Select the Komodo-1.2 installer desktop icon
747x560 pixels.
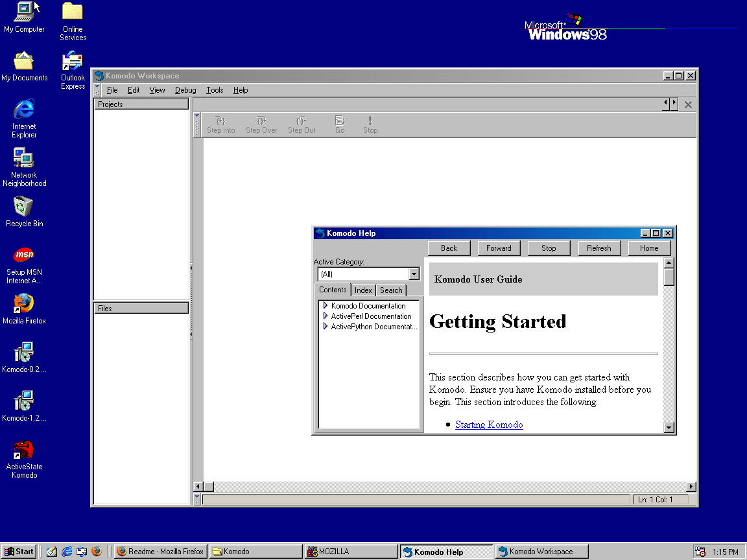tap(24, 406)
